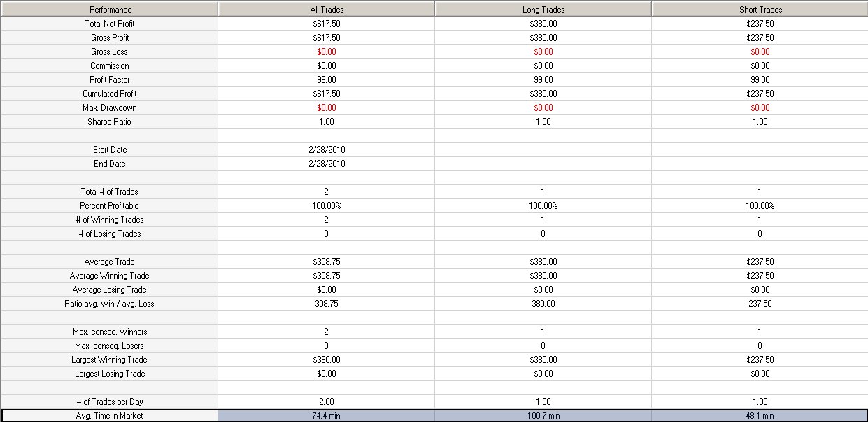868x422 pixels.
Task: Click the All Trades Gross Loss value
Action: coord(327,52)
